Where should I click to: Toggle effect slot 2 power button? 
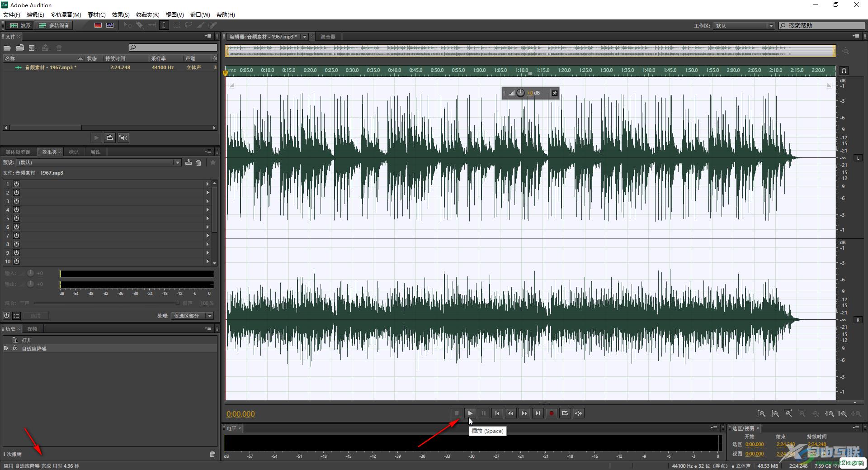[x=16, y=193]
